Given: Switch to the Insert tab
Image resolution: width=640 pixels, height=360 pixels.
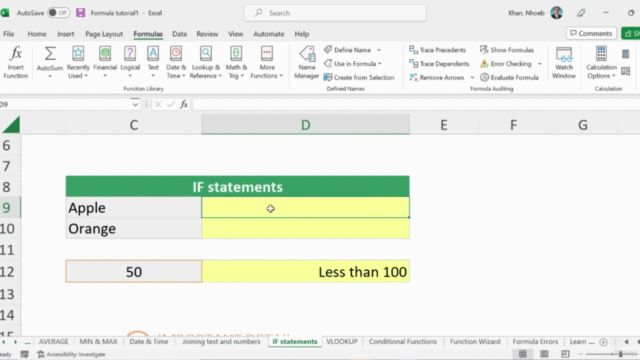Looking at the screenshot, I should click(66, 34).
